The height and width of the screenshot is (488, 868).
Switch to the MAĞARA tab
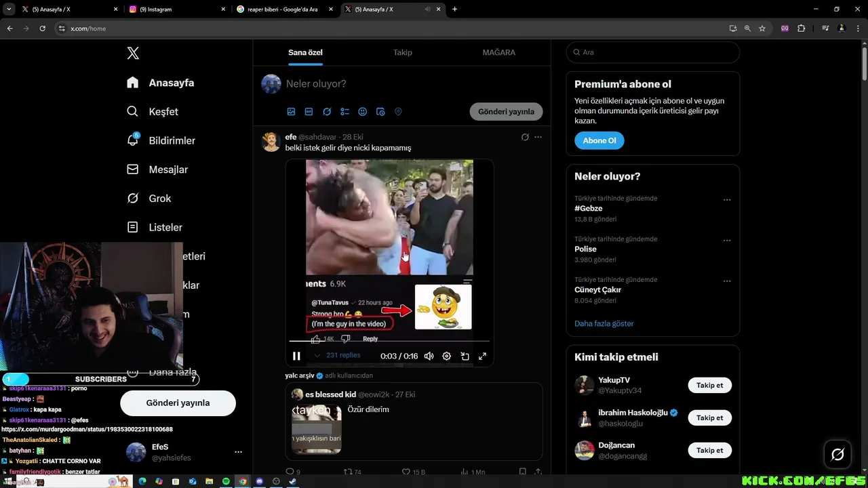pyautogui.click(x=498, y=52)
